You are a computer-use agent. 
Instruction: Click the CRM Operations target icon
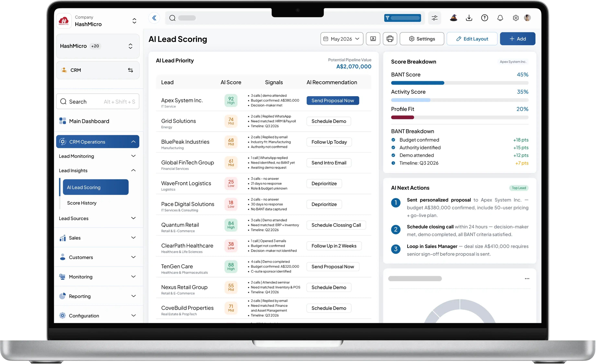(63, 142)
